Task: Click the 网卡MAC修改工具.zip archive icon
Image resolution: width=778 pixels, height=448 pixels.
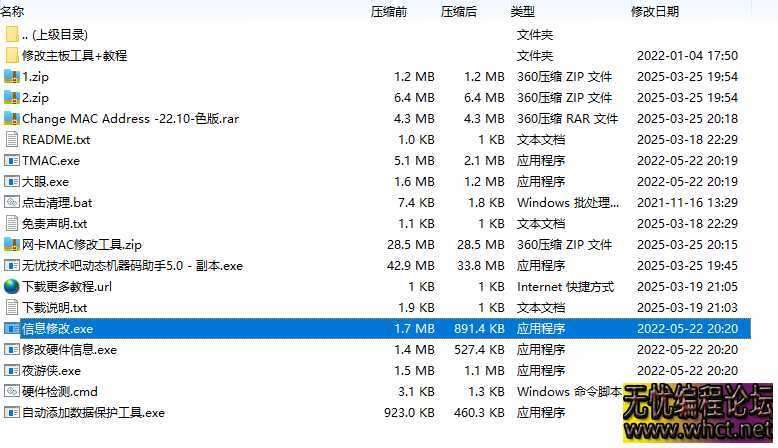Action: (12, 245)
